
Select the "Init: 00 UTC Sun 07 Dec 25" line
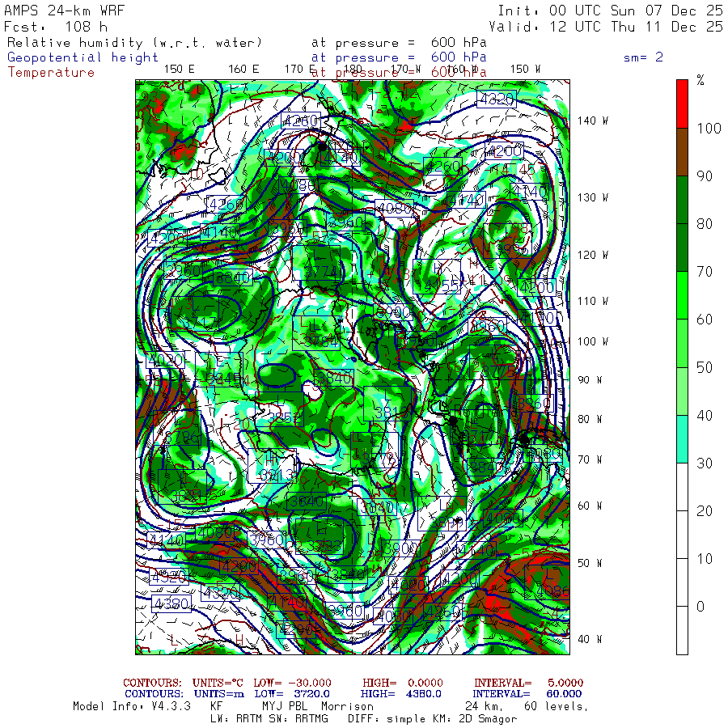tap(610, 11)
